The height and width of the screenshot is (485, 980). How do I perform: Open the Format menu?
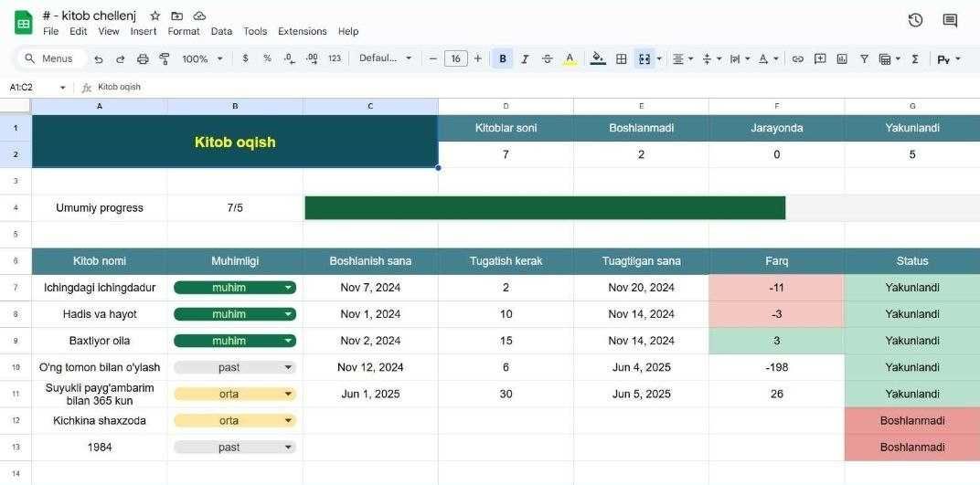pyautogui.click(x=184, y=31)
